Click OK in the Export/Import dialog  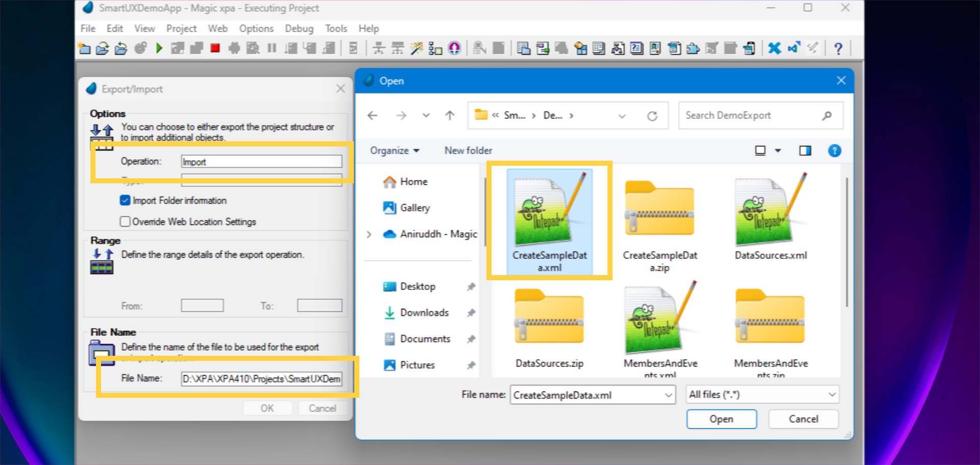[267, 408]
